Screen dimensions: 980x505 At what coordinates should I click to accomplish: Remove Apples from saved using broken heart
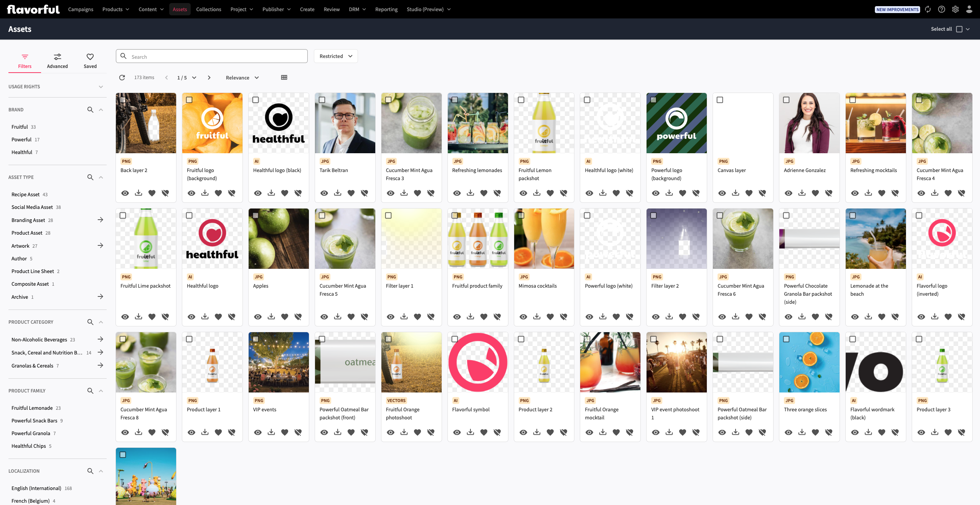[x=298, y=316]
